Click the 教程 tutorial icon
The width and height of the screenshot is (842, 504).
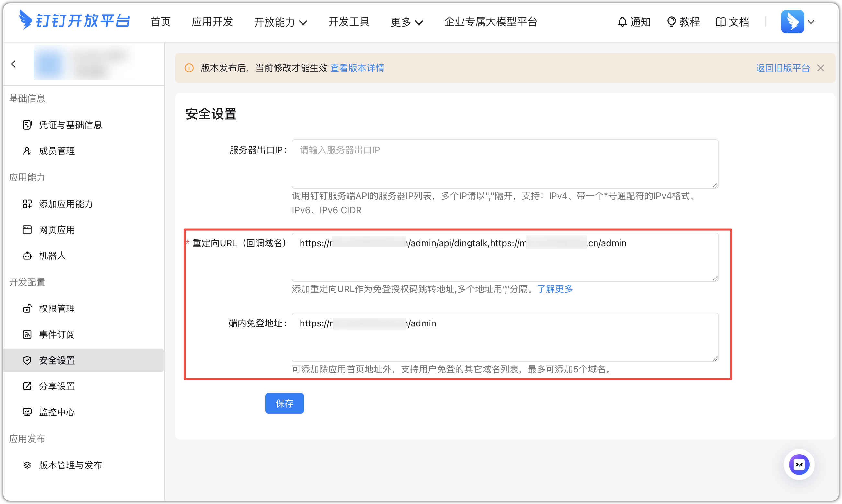coord(671,21)
